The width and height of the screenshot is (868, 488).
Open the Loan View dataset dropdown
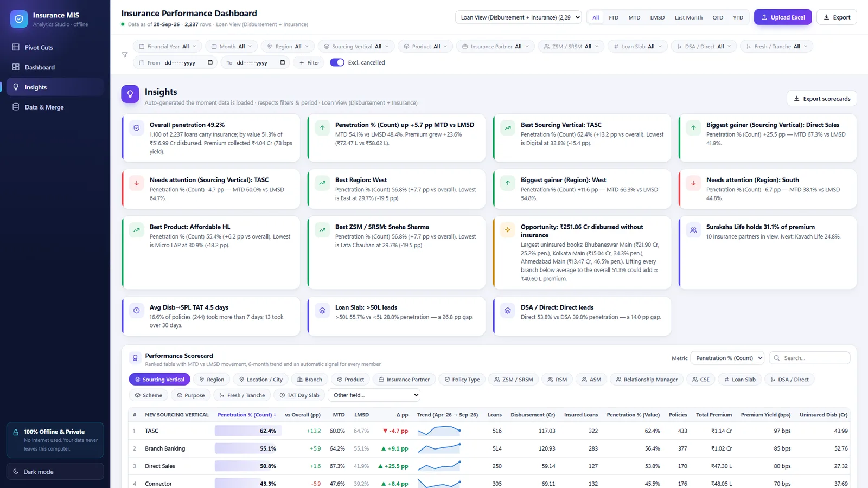(x=518, y=17)
